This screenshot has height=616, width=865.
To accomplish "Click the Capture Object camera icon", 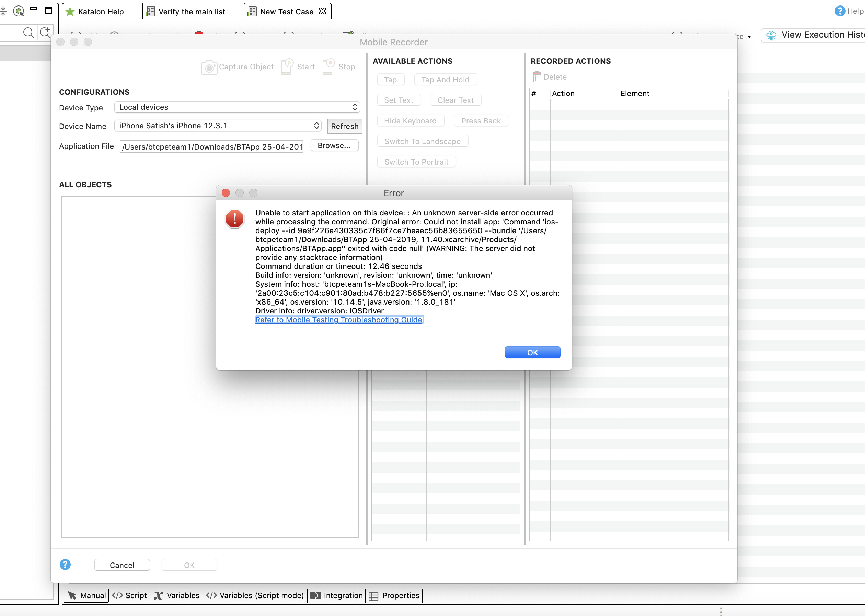I will tap(209, 67).
